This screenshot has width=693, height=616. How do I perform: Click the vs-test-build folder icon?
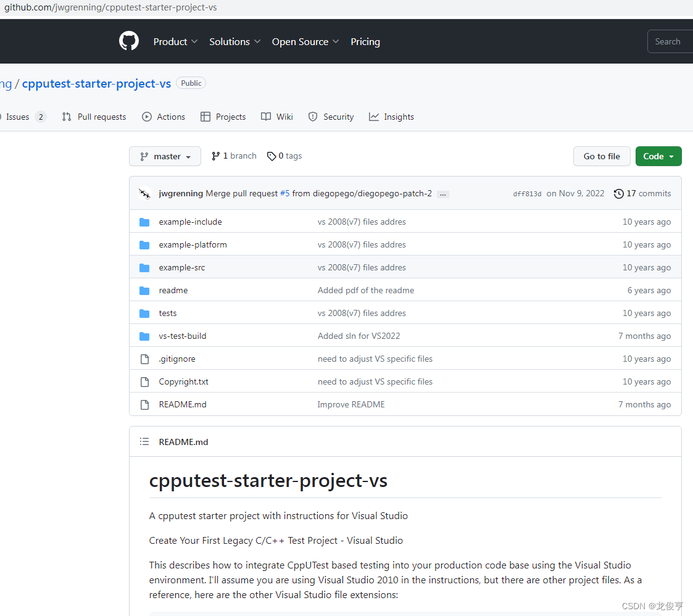144,336
